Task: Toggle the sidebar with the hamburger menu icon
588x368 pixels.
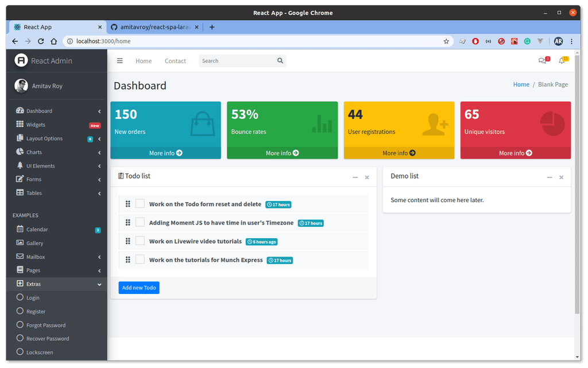Action: [119, 61]
